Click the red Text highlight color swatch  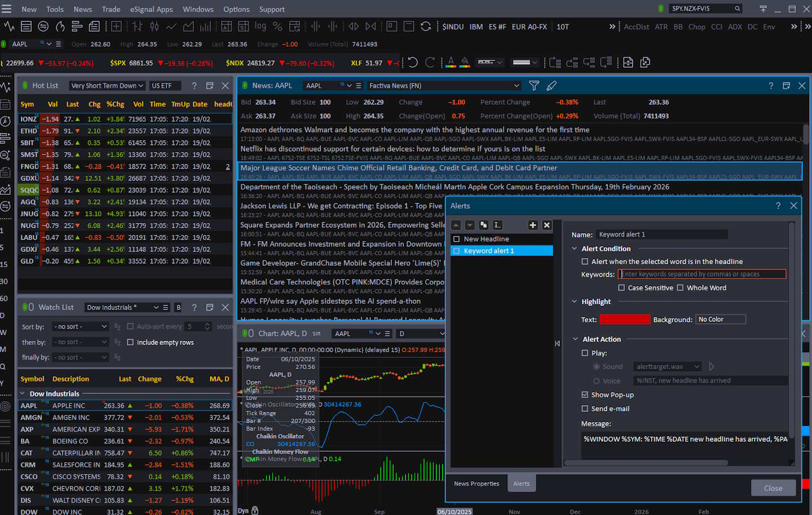[x=625, y=319]
